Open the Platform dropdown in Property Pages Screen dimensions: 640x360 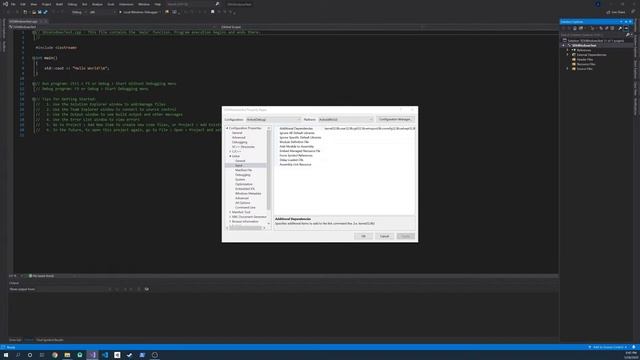coord(346,120)
